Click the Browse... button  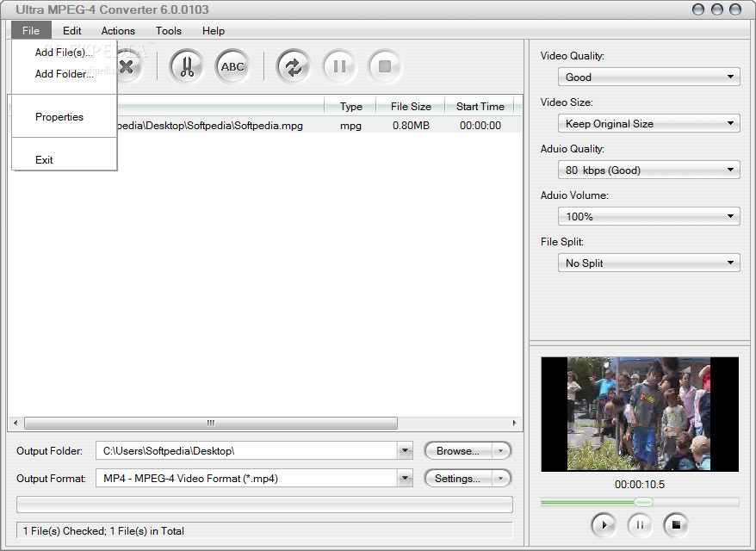click(458, 451)
